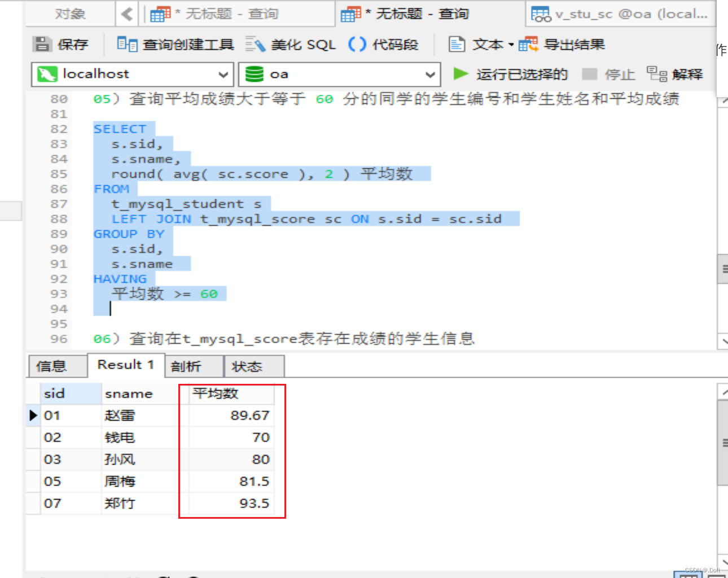Select the cell with sid 07
The width and height of the screenshot is (728, 578).
[71, 503]
